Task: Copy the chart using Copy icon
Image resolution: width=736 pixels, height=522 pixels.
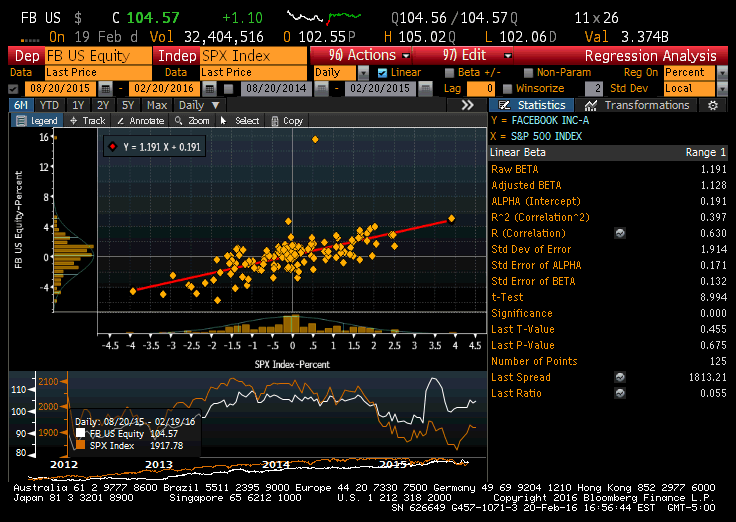Action: tap(275, 121)
